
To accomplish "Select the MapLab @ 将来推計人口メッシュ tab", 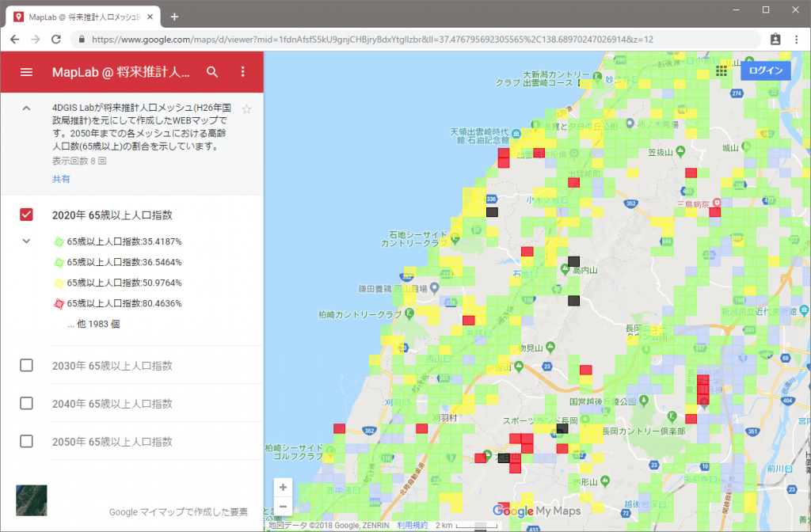I will pyautogui.click(x=84, y=17).
